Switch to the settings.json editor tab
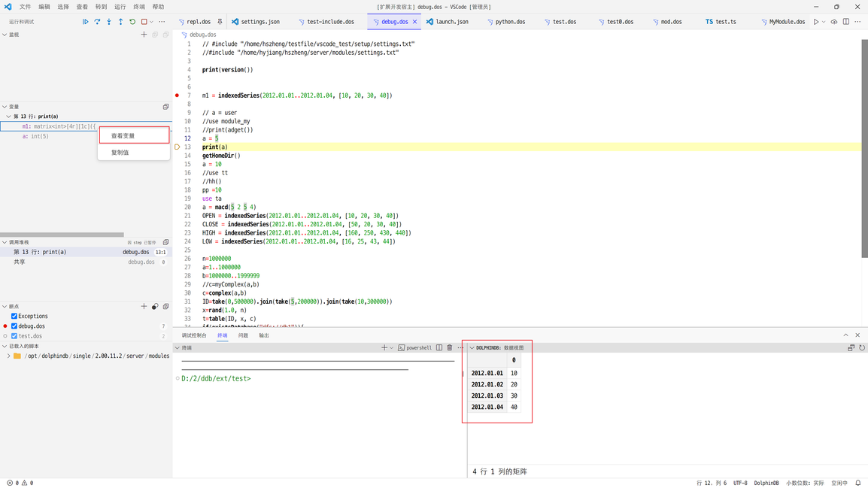The image size is (868, 488). (259, 22)
